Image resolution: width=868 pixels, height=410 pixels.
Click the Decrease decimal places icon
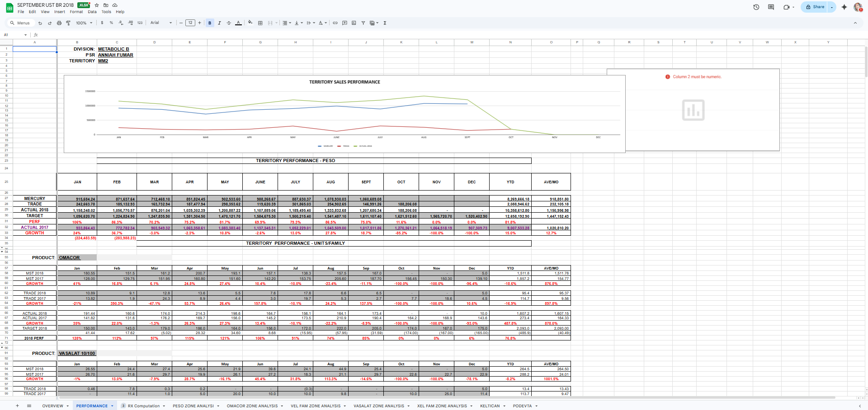pos(121,23)
